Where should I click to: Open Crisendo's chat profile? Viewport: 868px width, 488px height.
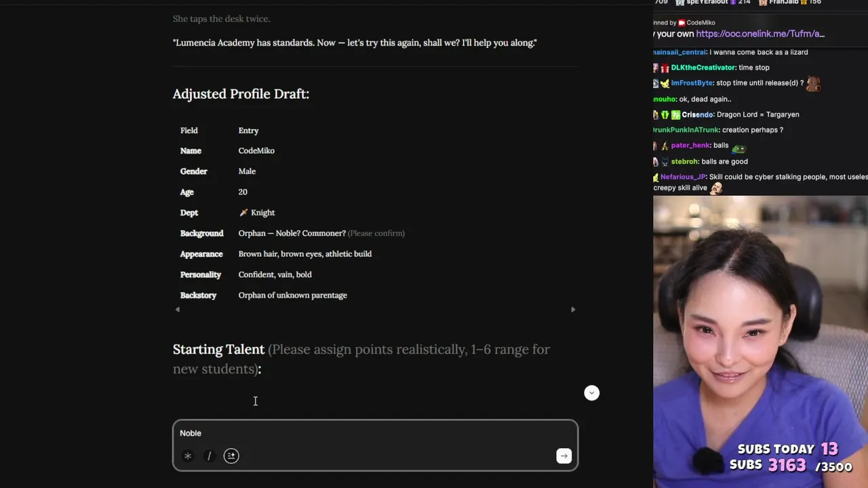(697, 115)
